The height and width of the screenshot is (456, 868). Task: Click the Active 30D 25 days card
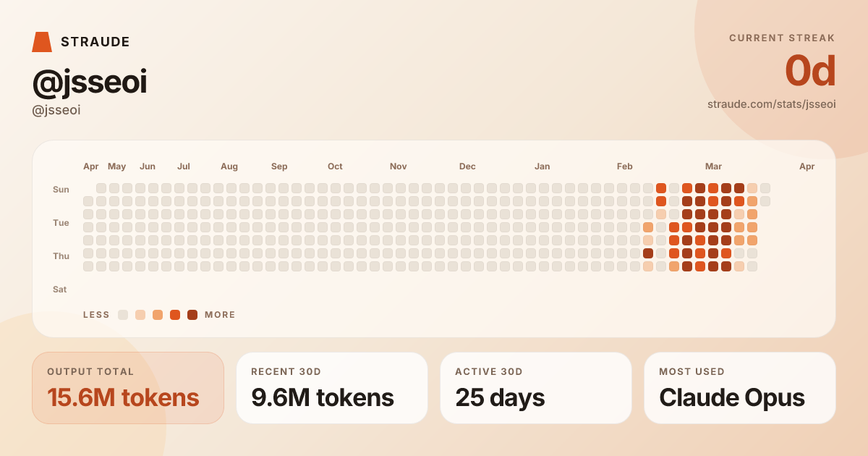point(536,388)
